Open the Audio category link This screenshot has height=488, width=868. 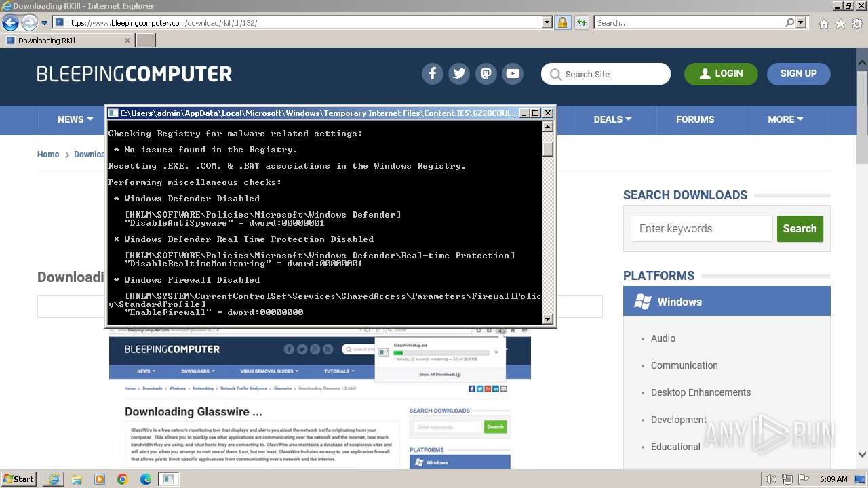pyautogui.click(x=663, y=338)
